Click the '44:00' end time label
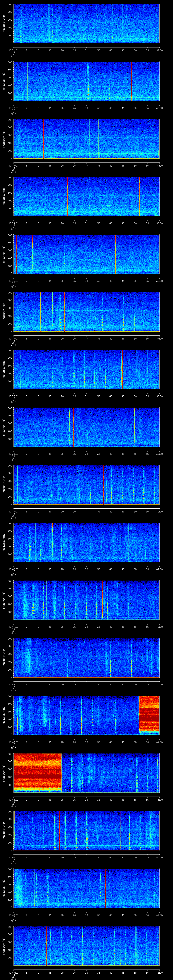Viewport: 173px width, 980px height. point(159,742)
